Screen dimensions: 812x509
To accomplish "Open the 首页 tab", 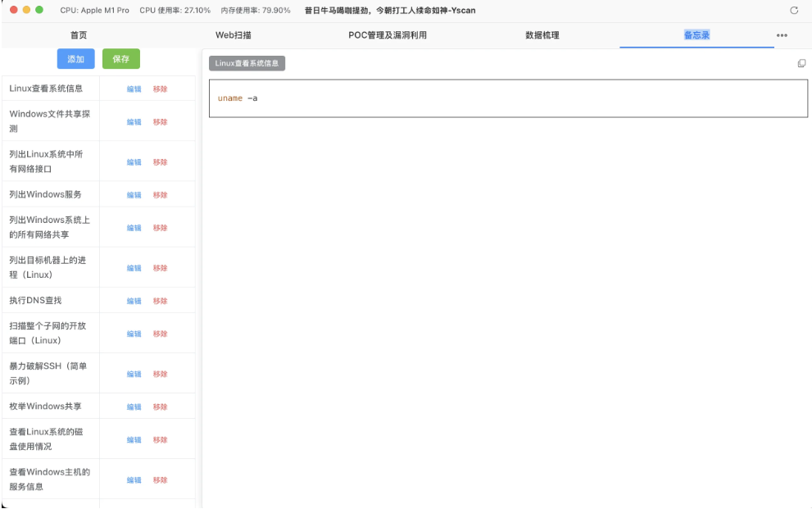I will tap(79, 35).
